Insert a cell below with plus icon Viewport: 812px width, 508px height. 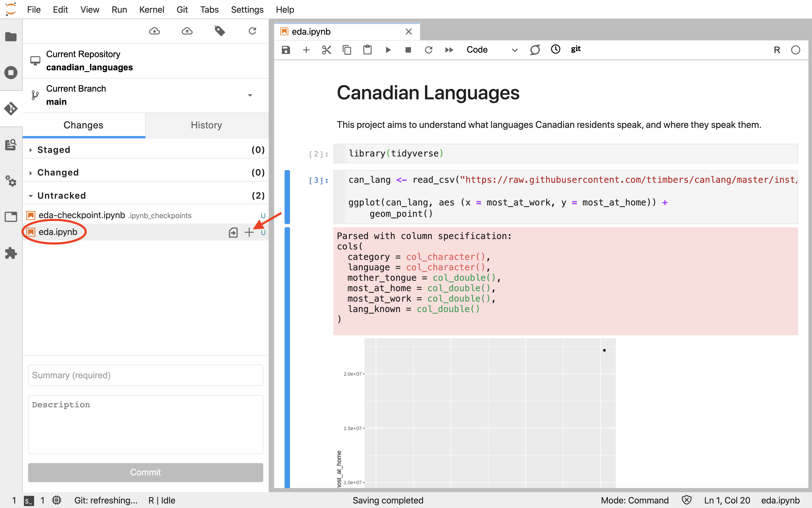coord(306,50)
